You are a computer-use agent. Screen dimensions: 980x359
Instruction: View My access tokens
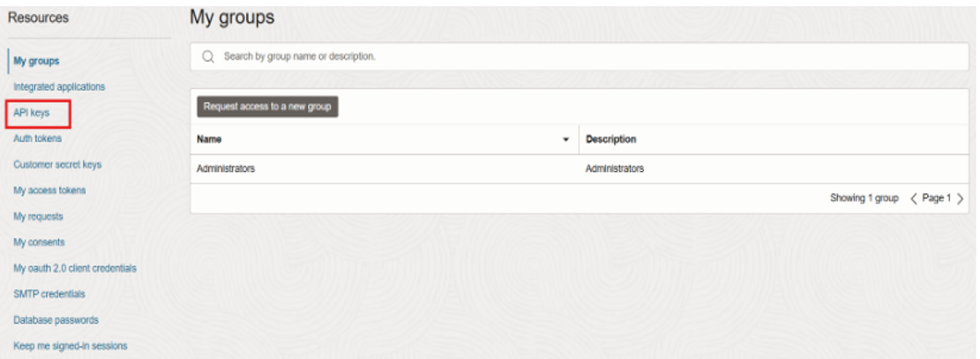coord(49,191)
